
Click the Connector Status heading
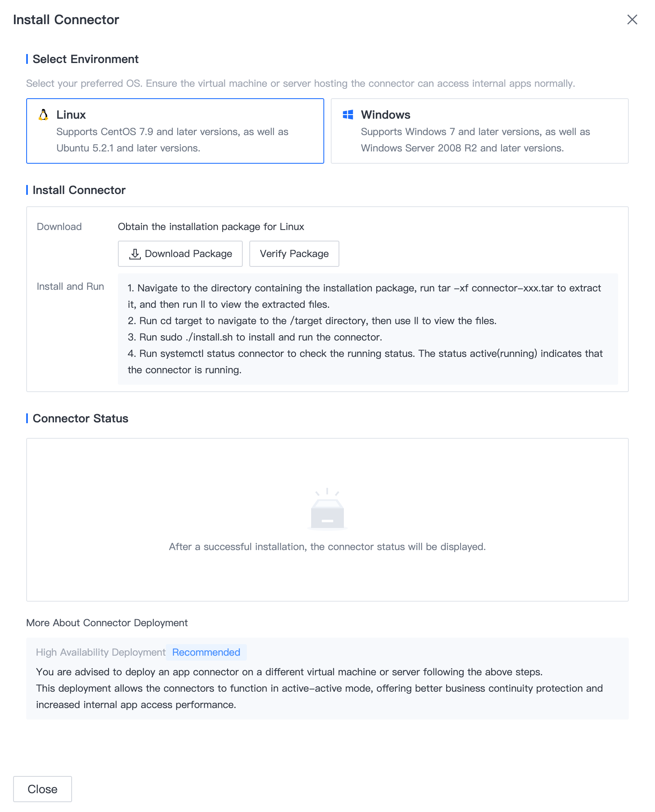click(x=81, y=419)
